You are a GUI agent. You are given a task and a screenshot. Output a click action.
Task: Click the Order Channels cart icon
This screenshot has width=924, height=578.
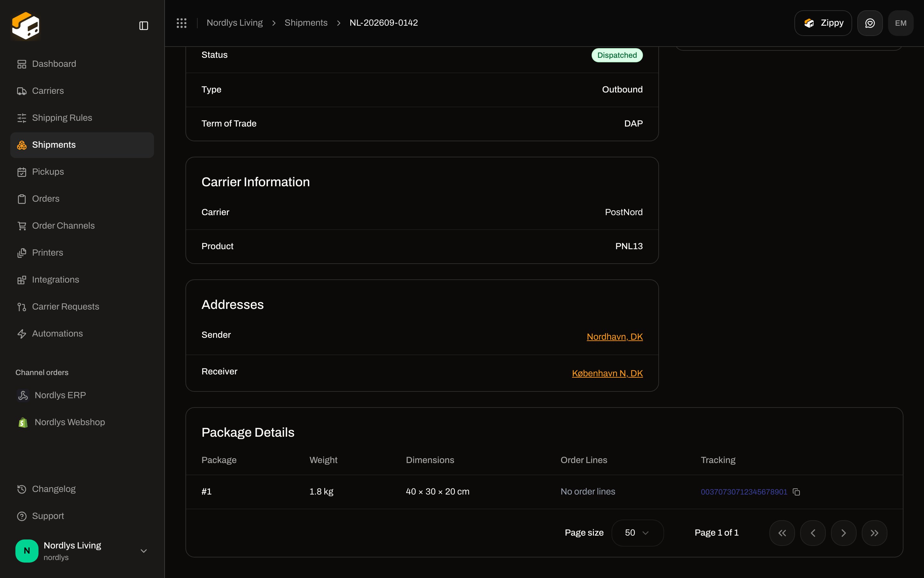(22, 226)
